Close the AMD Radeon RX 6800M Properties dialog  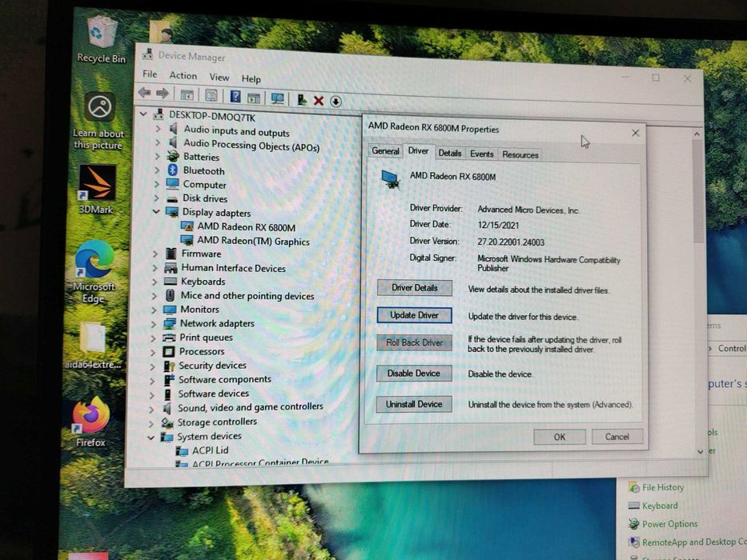click(x=636, y=133)
